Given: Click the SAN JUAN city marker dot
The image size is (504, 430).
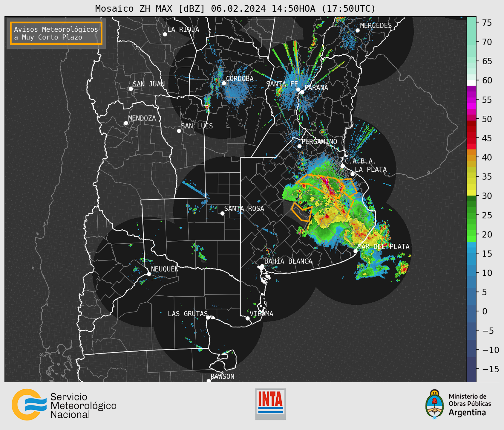Looking at the screenshot, I should [x=131, y=89].
